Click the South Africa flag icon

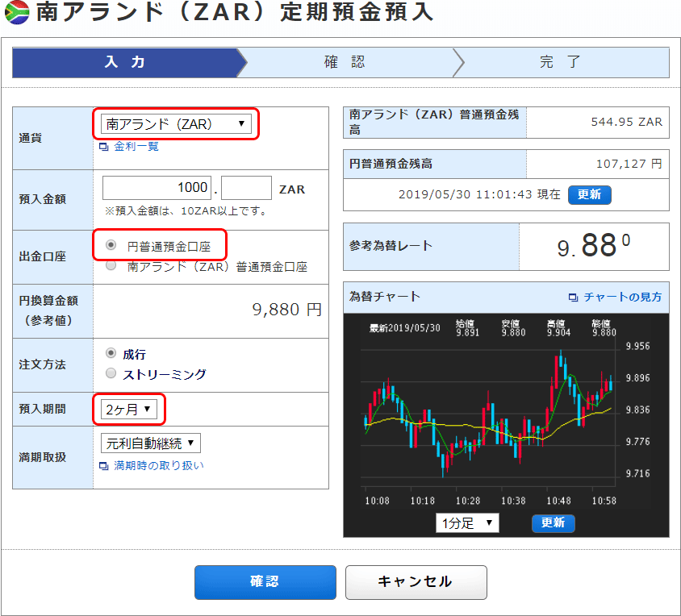[17, 12]
